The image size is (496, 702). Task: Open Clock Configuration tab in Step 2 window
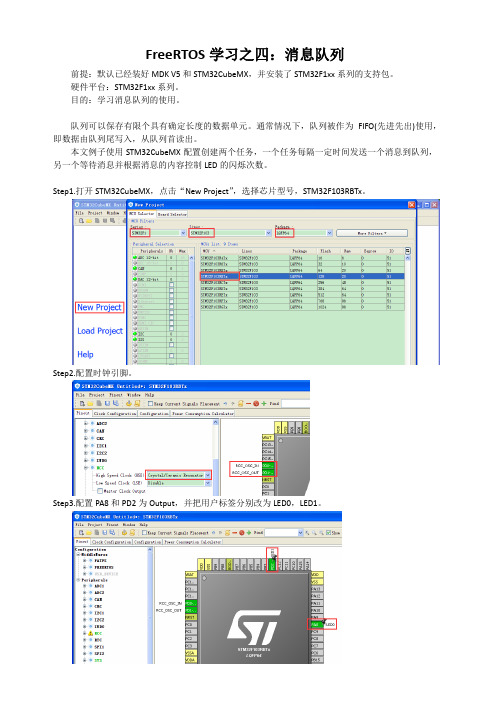pyautogui.click(x=115, y=414)
